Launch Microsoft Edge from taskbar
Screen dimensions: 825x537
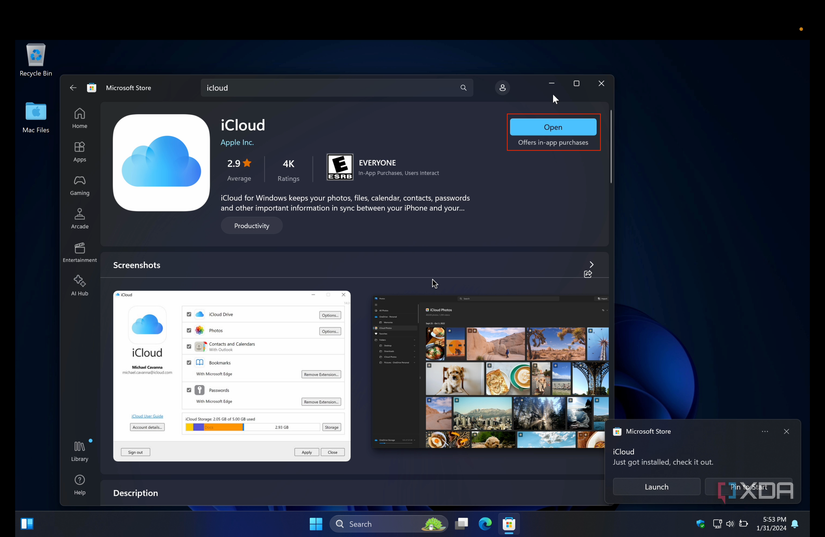click(485, 524)
